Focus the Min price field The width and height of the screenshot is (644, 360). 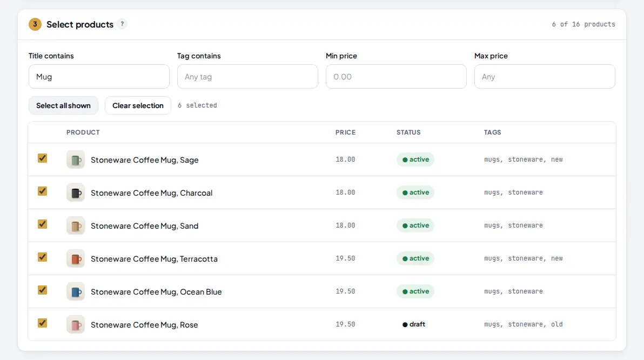point(397,76)
